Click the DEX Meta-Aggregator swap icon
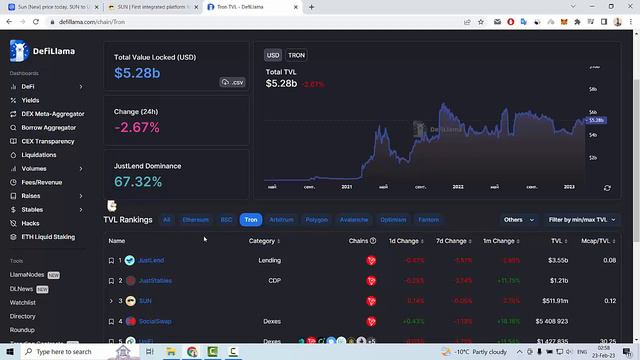Viewport: 640px width, 360px height. pos(13,114)
